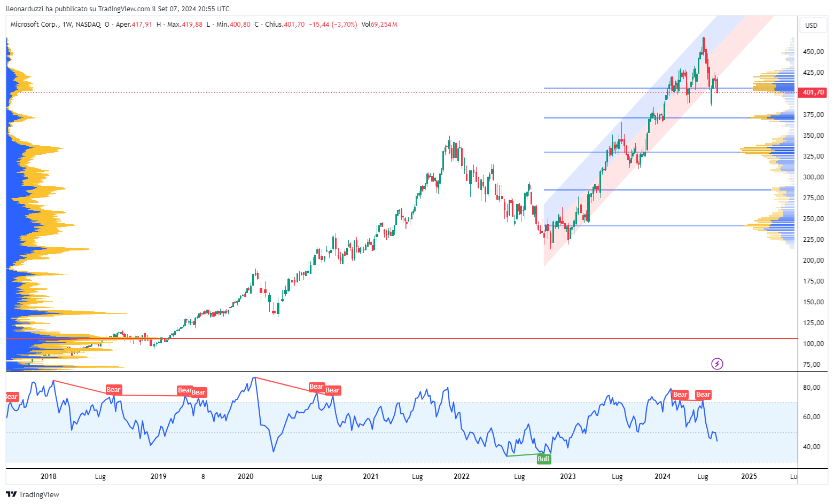This screenshot has width=834, height=504.
Task: Click the 2025 label on time axis
Action: tap(749, 477)
